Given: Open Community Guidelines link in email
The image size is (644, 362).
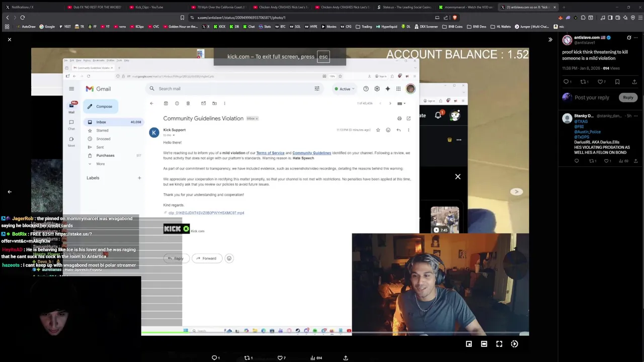Looking at the screenshot, I should 311,153.
